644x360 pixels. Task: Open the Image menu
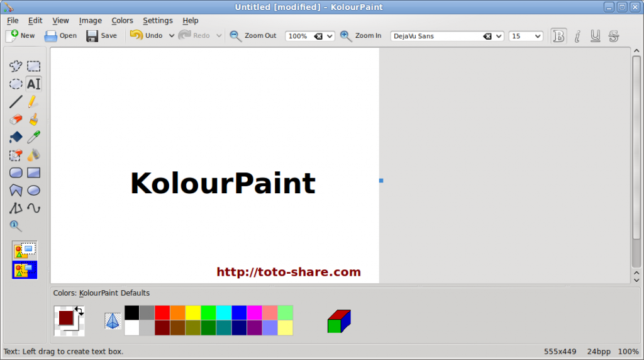[x=91, y=21]
